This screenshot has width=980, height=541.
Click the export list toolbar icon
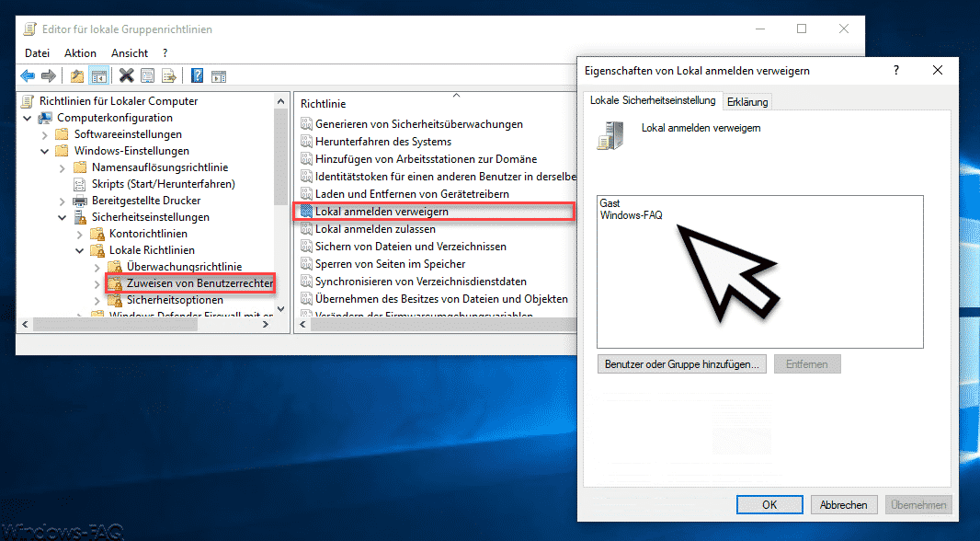(x=169, y=76)
